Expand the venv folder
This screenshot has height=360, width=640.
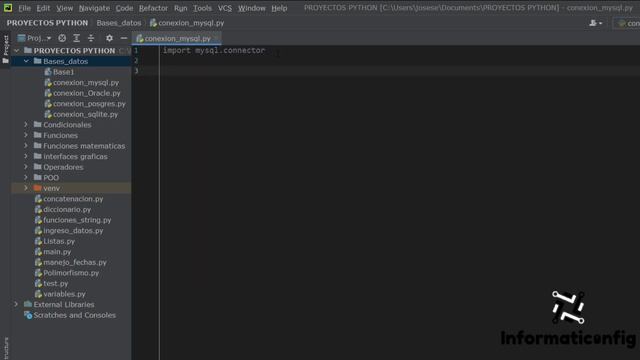click(26, 188)
